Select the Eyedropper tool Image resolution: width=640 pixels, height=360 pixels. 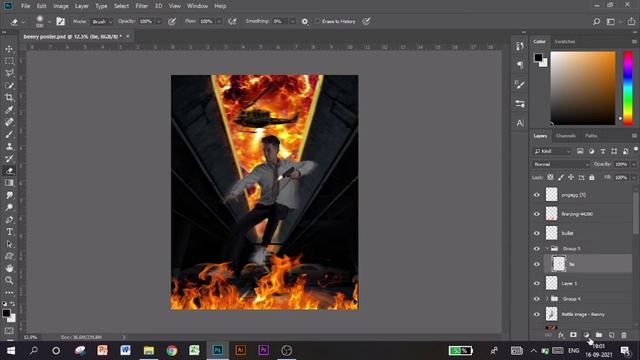[x=9, y=110]
